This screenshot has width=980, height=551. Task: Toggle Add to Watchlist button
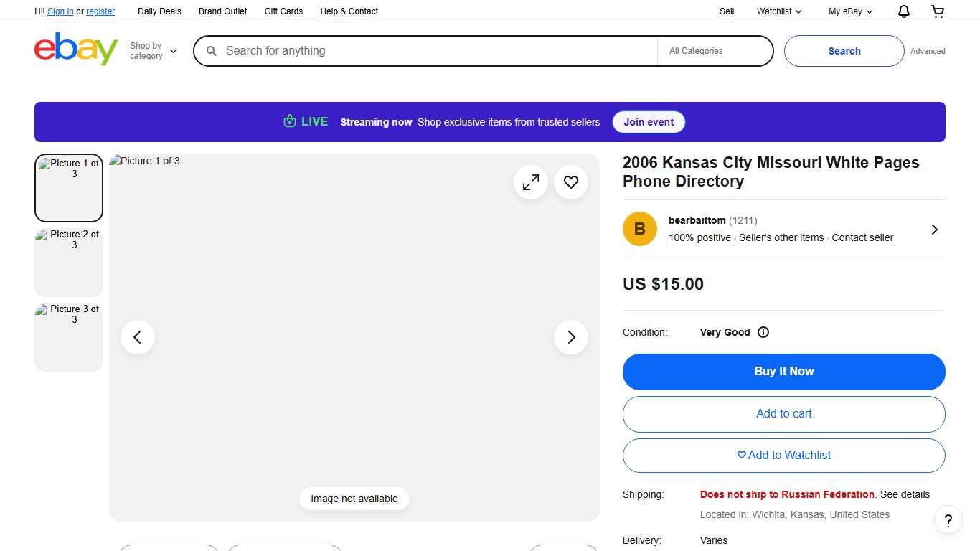[783, 456]
